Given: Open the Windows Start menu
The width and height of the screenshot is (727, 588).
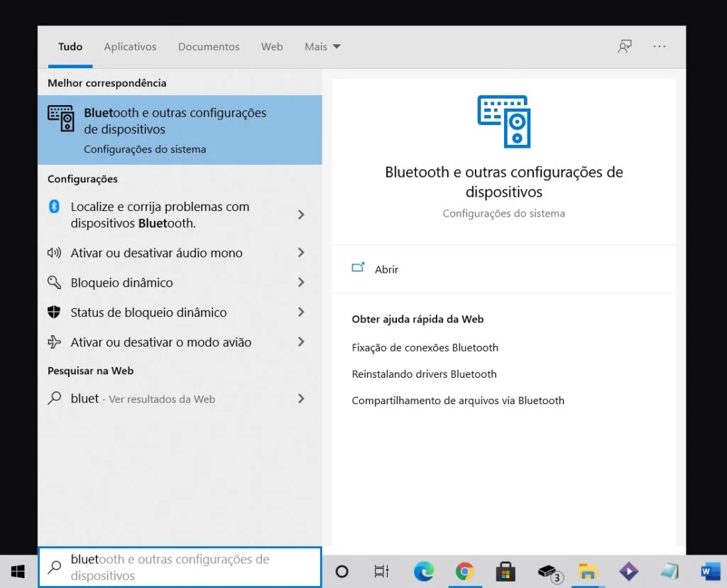Looking at the screenshot, I should tap(18, 571).
